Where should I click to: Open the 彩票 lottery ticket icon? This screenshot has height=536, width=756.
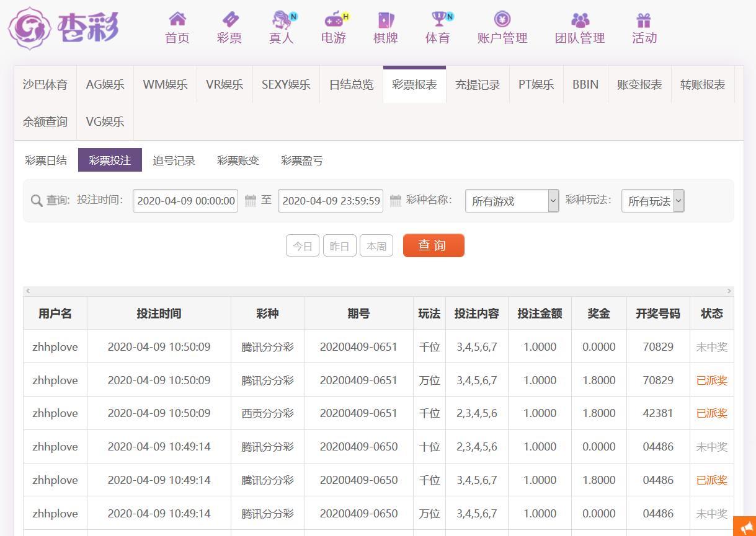point(229,19)
